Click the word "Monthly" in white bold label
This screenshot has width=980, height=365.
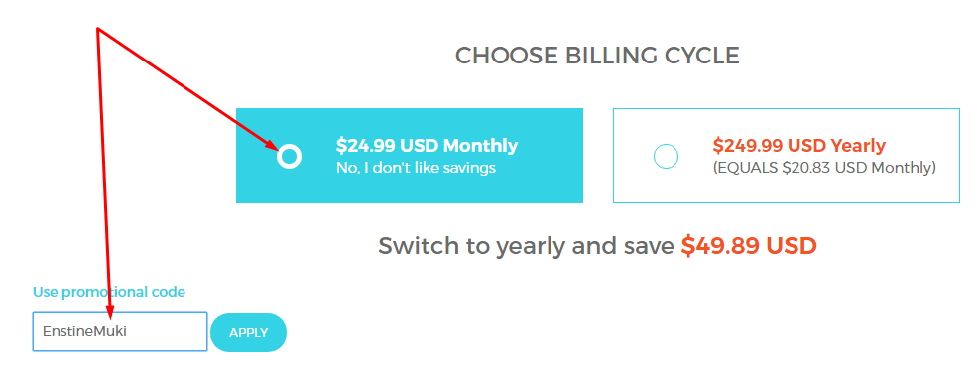[x=481, y=146]
